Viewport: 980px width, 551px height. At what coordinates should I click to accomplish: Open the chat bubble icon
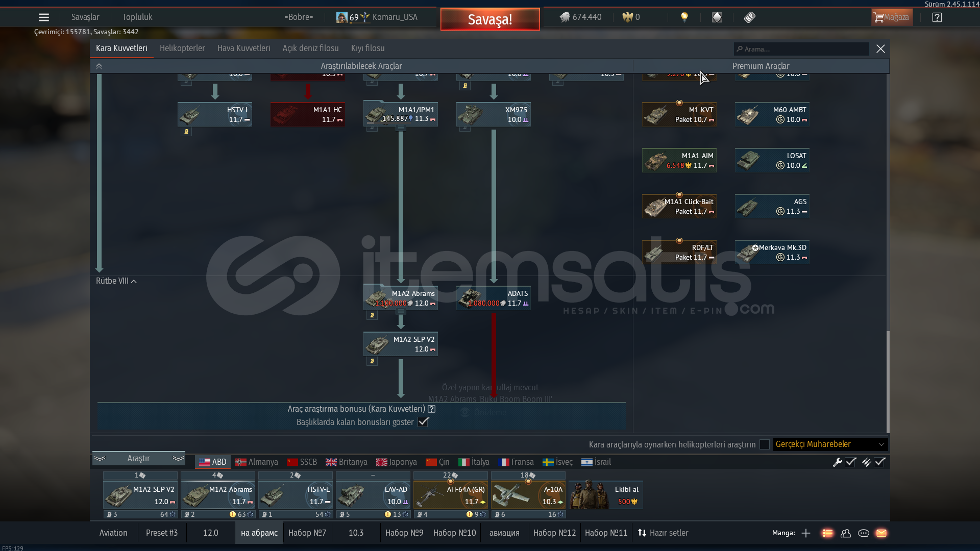tap(864, 533)
